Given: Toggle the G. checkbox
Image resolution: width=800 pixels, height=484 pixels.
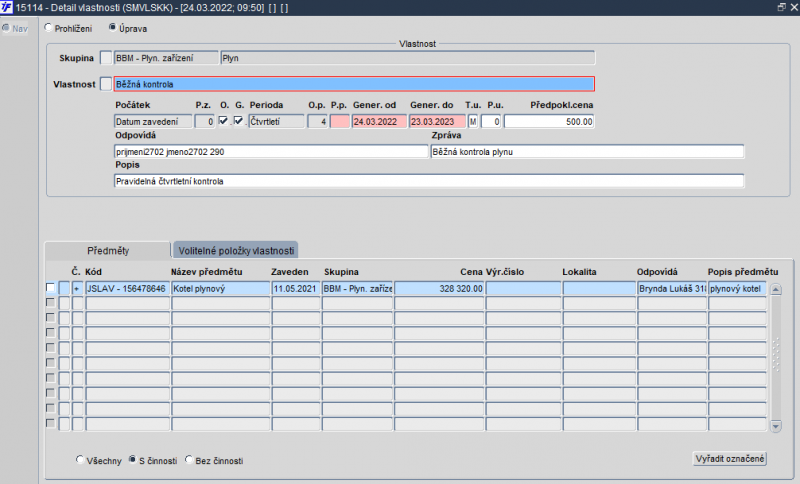Looking at the screenshot, I should [238, 121].
